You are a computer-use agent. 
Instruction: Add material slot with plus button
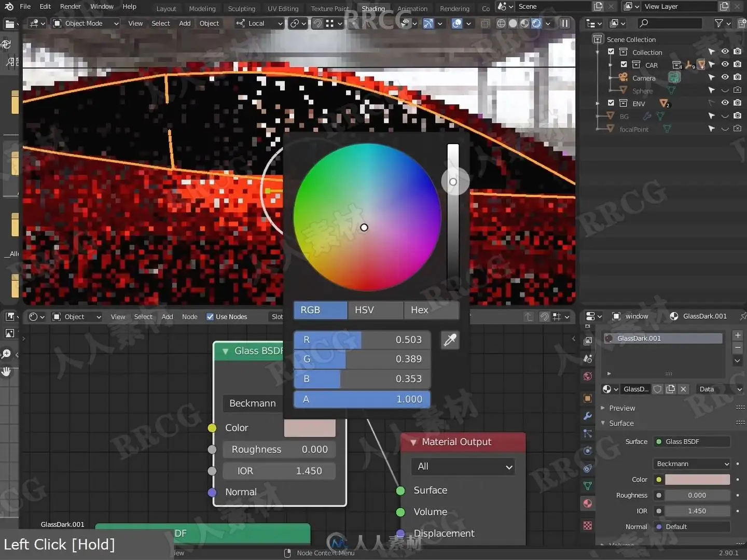(x=738, y=335)
